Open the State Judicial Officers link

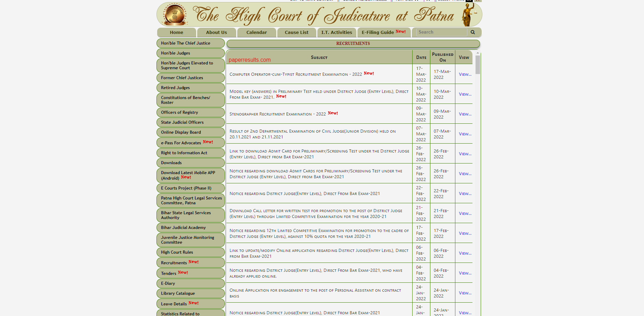click(x=190, y=122)
